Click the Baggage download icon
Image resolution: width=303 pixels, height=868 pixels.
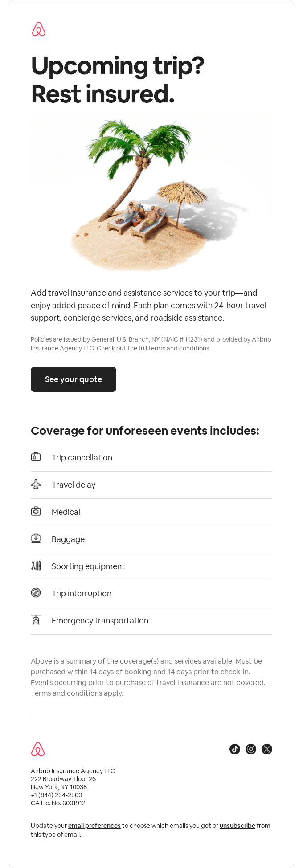pyautogui.click(x=36, y=538)
